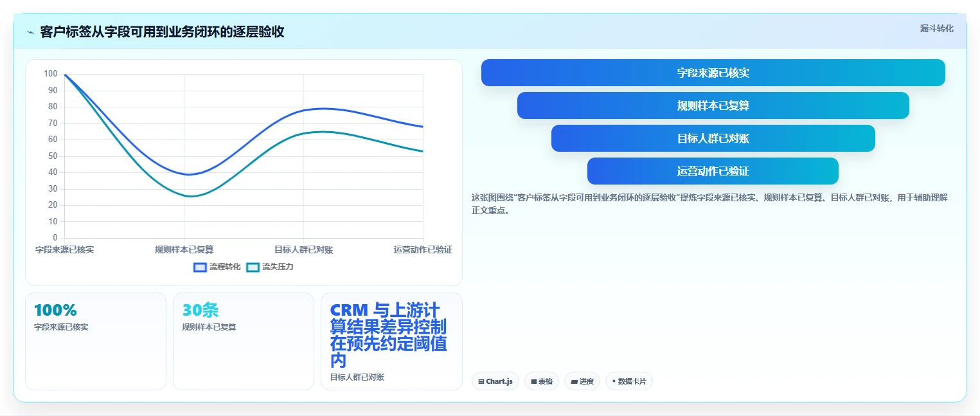Viewport: 980px width, 416px height.
Task: Click the title 客户标签从字段可用到业务闭环的逐层验收
Action: point(162,32)
